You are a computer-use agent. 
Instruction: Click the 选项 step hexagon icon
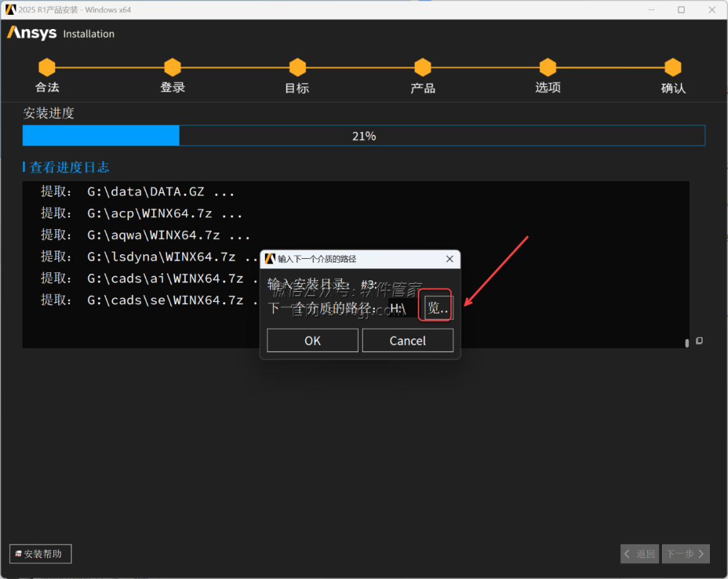coord(548,67)
